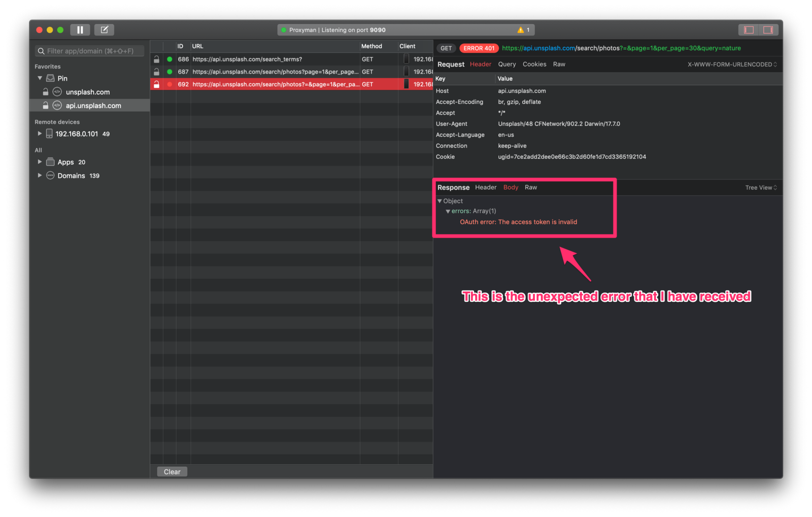Focus the Filter app/domain search field

pos(90,51)
